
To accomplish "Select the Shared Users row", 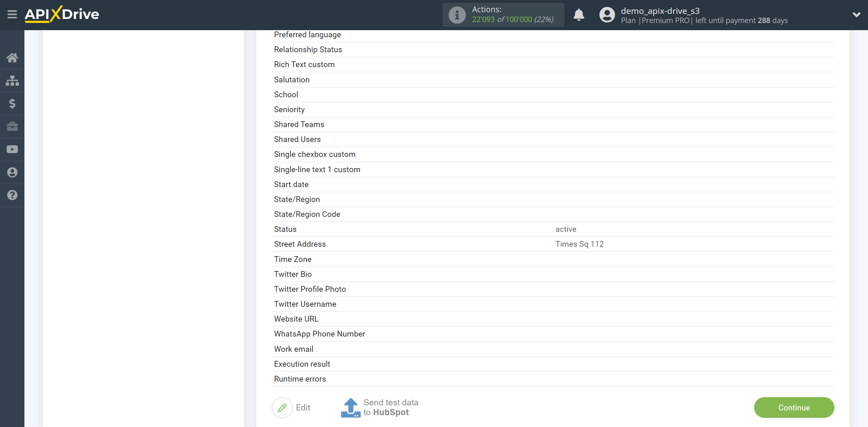I will click(553, 140).
